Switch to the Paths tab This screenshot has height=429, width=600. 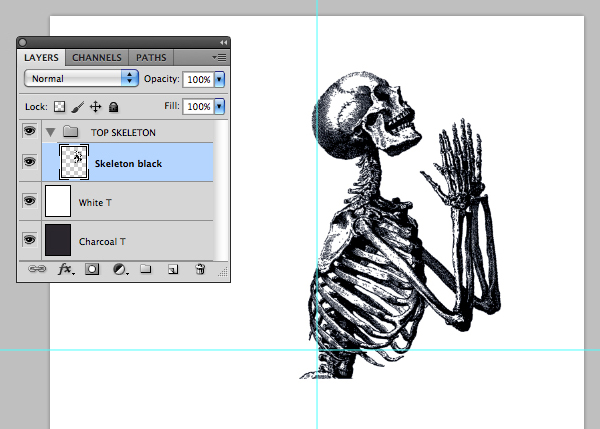click(x=151, y=58)
